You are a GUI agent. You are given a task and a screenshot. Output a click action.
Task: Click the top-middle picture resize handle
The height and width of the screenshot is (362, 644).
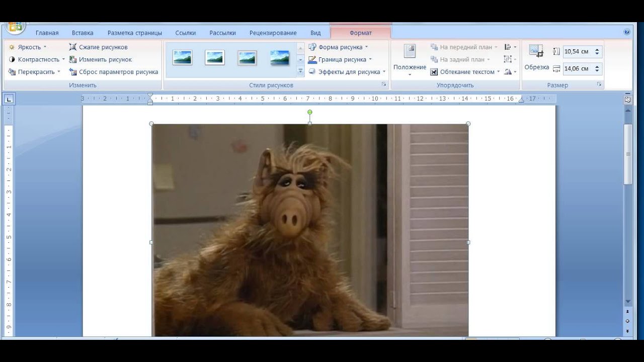310,124
